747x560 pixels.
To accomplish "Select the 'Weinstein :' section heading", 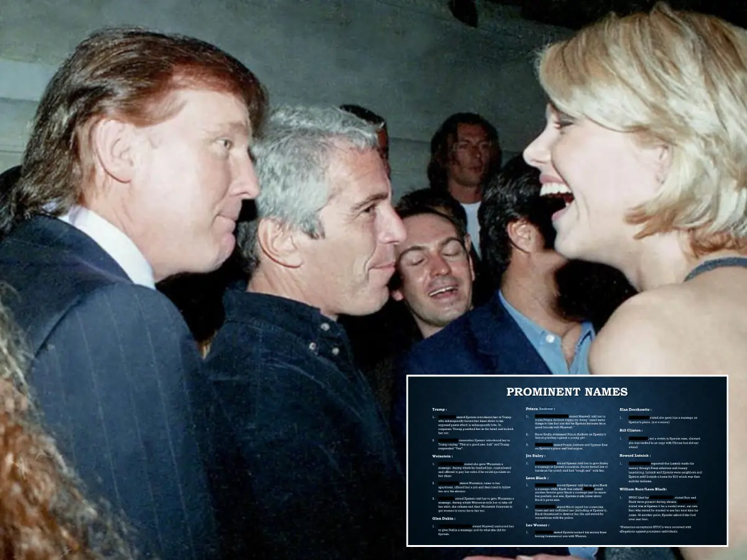I will (442, 456).
